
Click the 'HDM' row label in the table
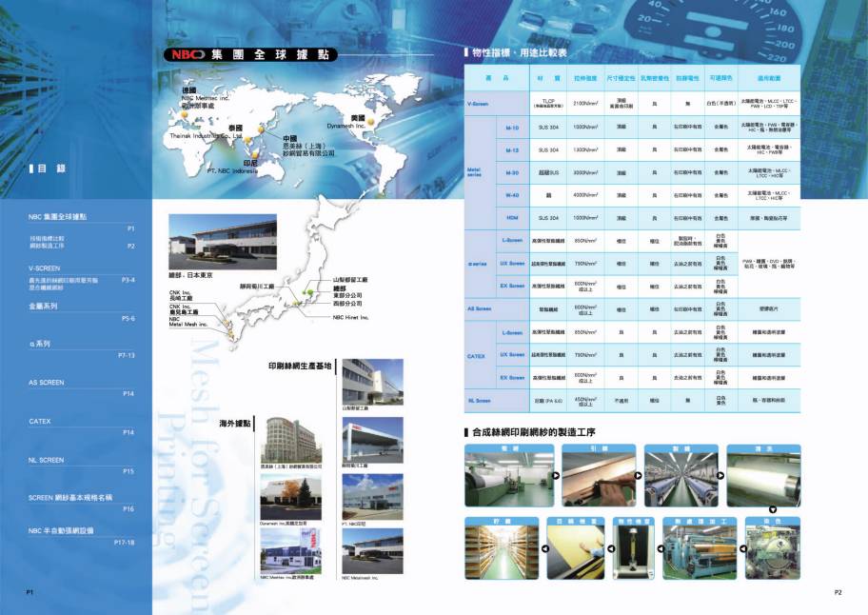(512, 218)
